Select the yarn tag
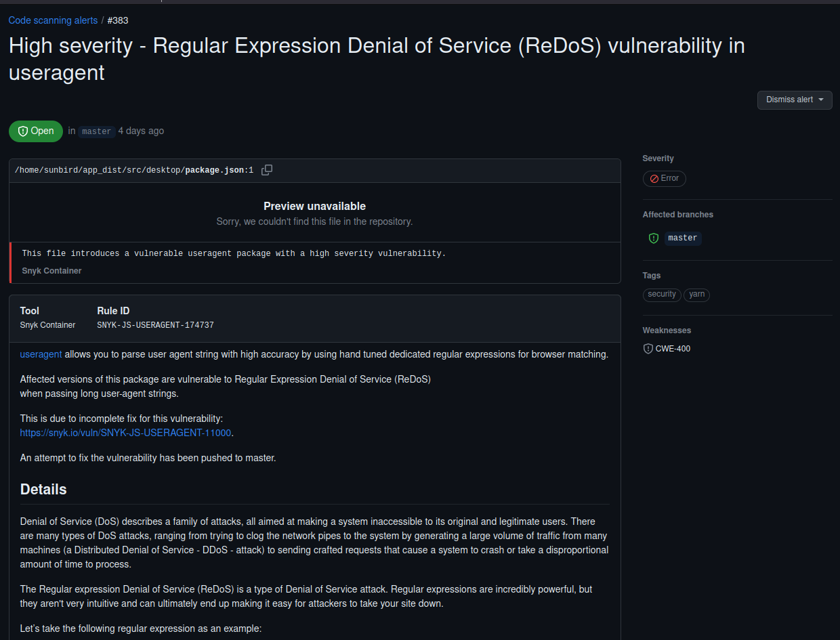The image size is (840, 640). [696, 295]
